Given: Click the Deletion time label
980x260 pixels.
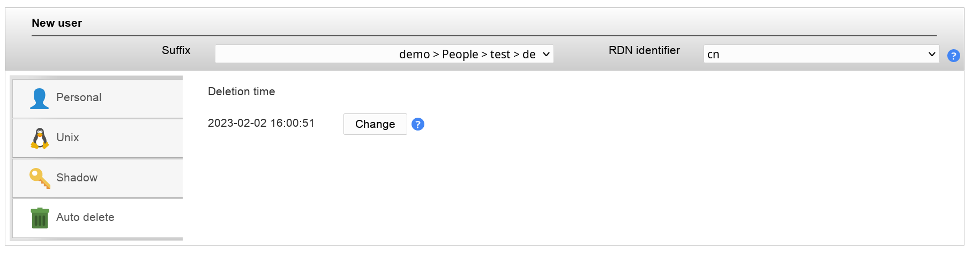Looking at the screenshot, I should 241,91.
